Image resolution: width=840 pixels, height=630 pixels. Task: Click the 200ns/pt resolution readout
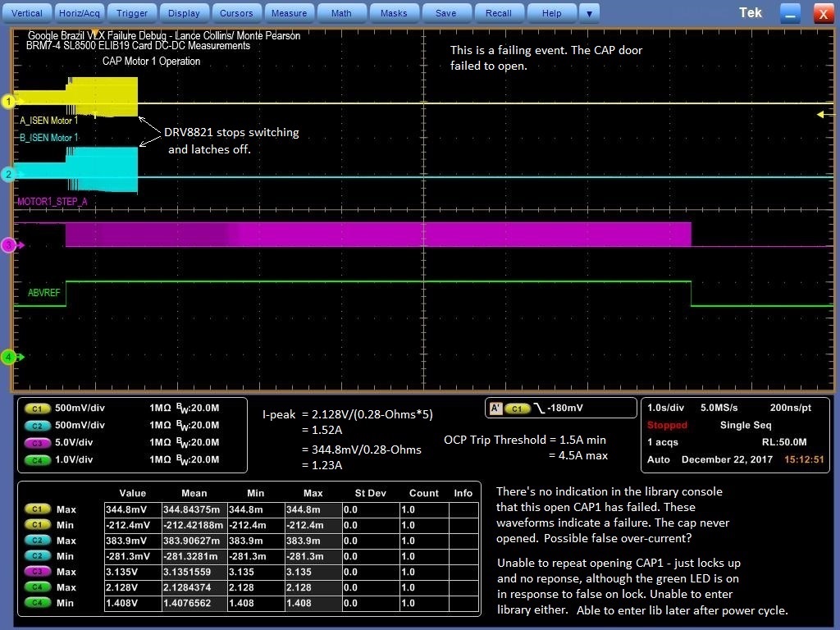tap(790, 408)
